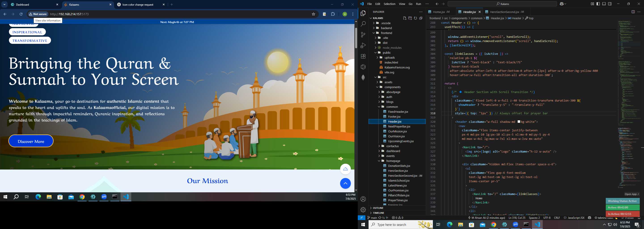Click Split Editor Right icon
This screenshot has width=644, height=229.
click(633, 12)
